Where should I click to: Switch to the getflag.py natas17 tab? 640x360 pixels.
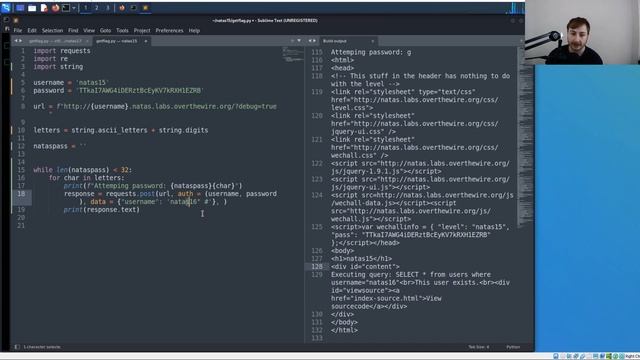[55, 41]
